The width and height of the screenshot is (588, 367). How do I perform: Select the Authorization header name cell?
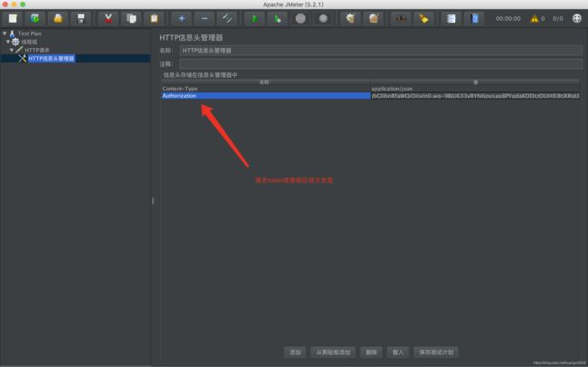pos(266,96)
